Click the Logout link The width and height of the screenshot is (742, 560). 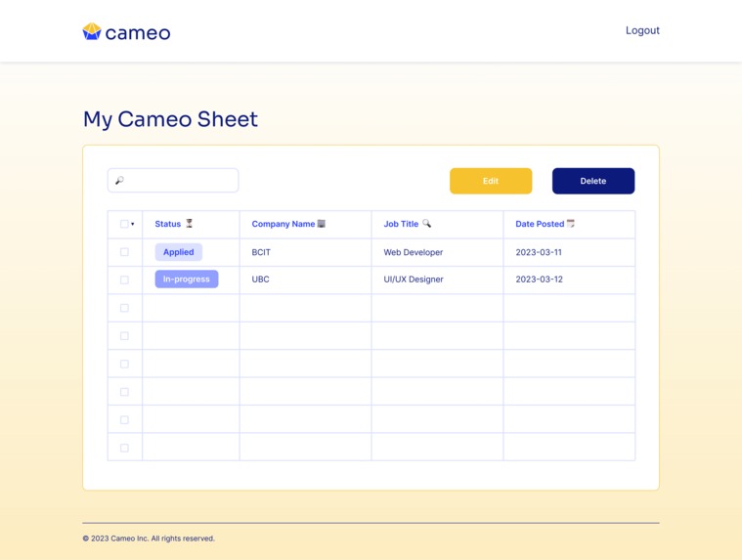(642, 30)
